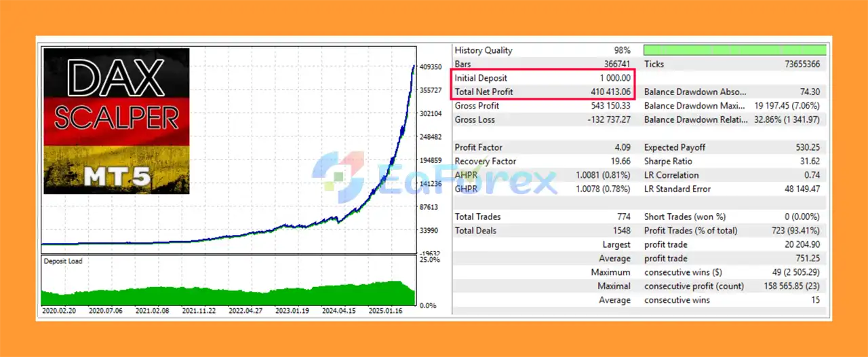Screen dimensions: 868x357
Task: Select the net profit value 410 413.06
Action: pos(611,92)
